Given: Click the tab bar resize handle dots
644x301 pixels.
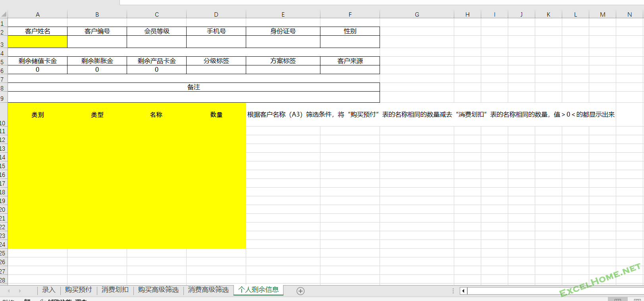Looking at the screenshot, I should [x=453, y=291].
